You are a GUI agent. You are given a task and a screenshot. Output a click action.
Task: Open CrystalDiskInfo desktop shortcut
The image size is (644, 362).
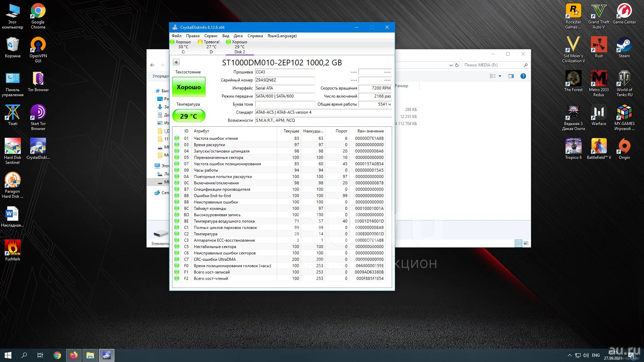coord(38,149)
